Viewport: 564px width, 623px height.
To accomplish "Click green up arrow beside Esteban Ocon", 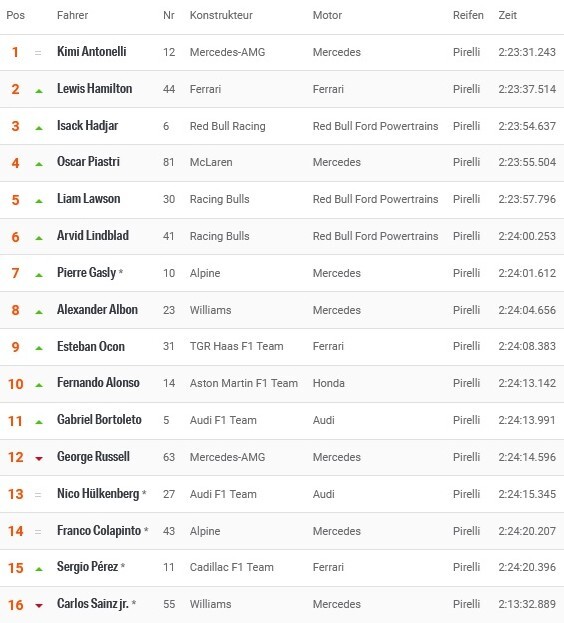I will (x=39, y=348).
